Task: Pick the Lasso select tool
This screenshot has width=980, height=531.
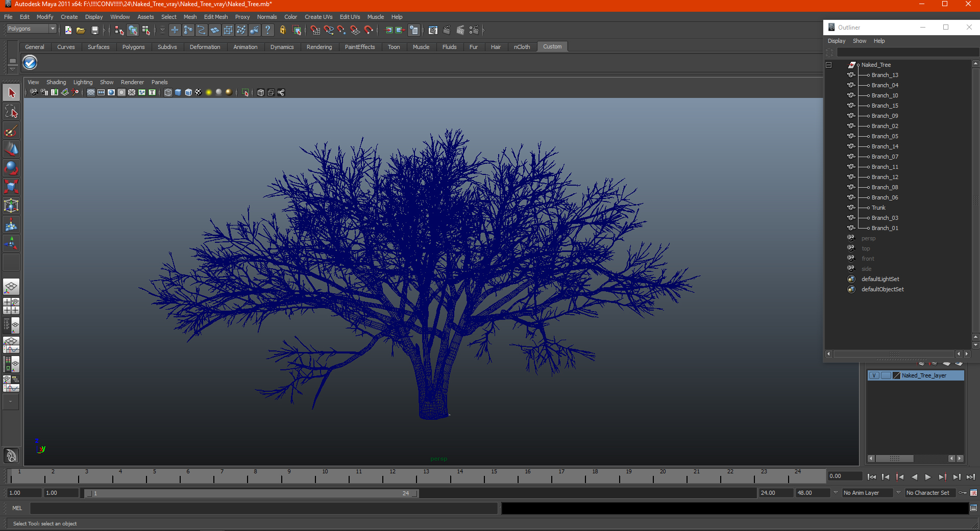Action: pos(11,112)
